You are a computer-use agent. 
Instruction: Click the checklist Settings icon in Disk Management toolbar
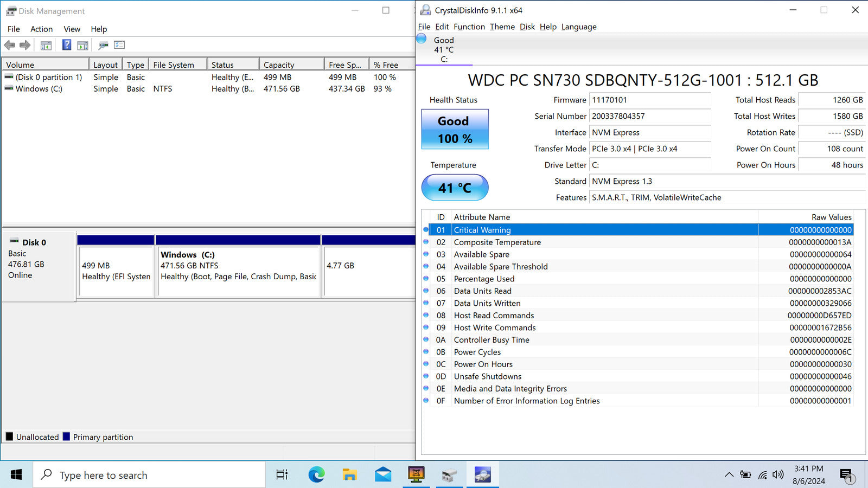pyautogui.click(x=119, y=45)
